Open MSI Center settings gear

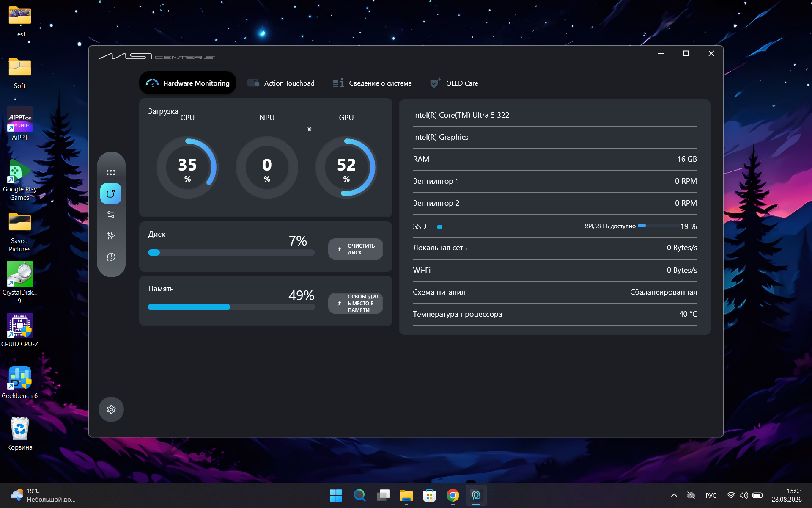(111, 409)
